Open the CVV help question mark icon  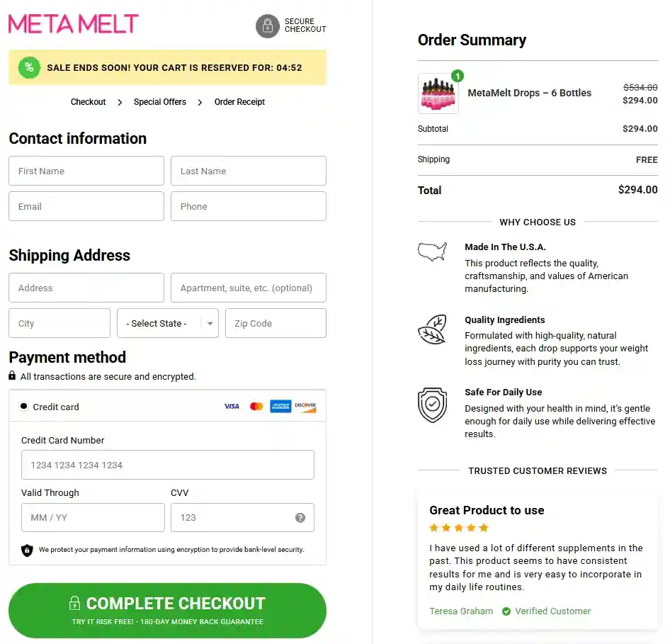[x=300, y=517]
